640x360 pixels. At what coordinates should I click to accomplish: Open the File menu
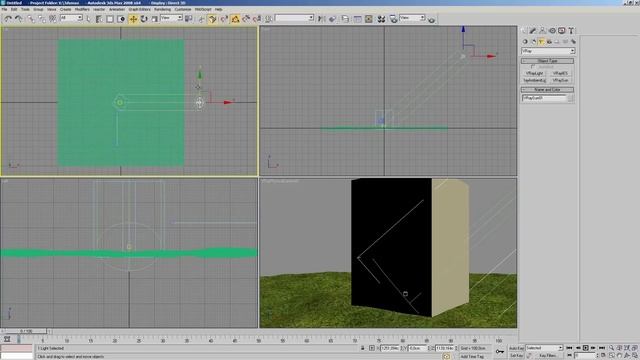tap(4, 9)
